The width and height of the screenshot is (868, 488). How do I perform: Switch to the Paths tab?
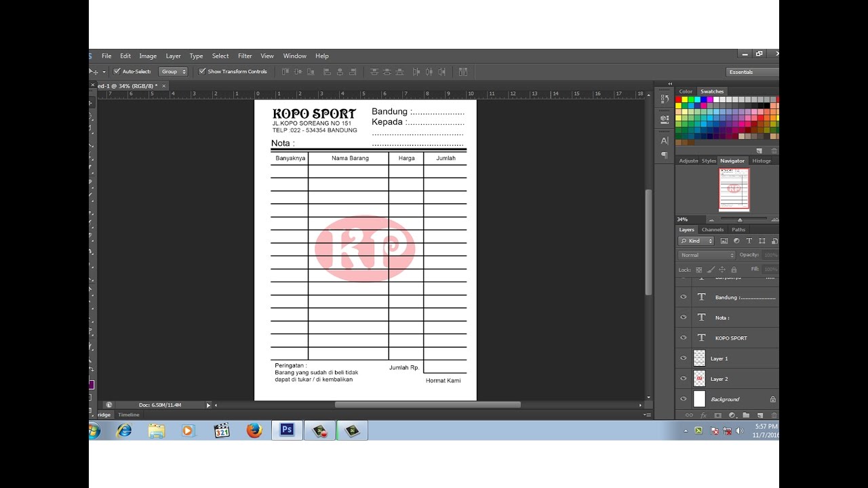point(738,230)
